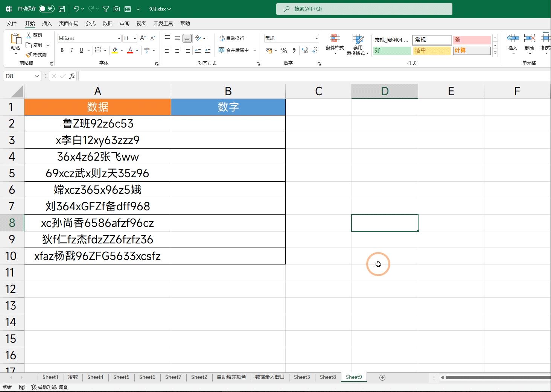
Task: Open the number format 常规 dropdown
Action: [316, 38]
